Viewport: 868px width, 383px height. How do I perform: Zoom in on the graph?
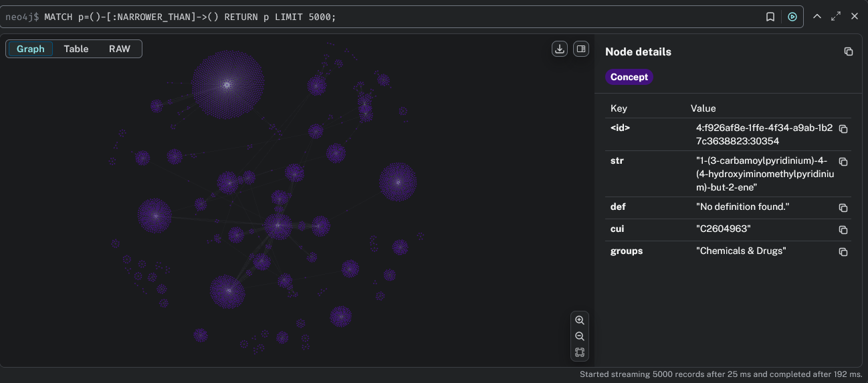point(580,320)
